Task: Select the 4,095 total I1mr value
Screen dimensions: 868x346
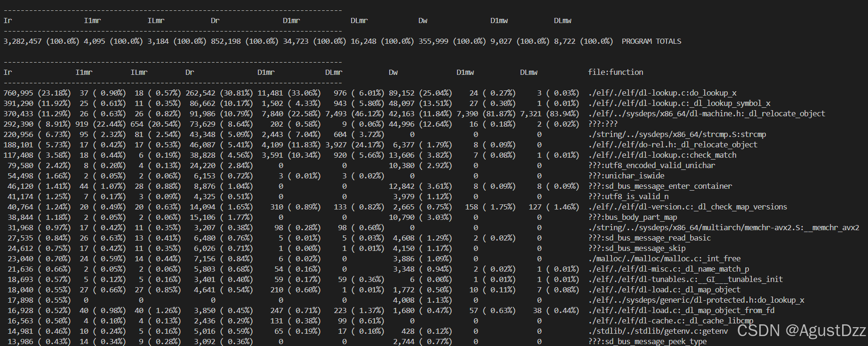Action: (94, 41)
